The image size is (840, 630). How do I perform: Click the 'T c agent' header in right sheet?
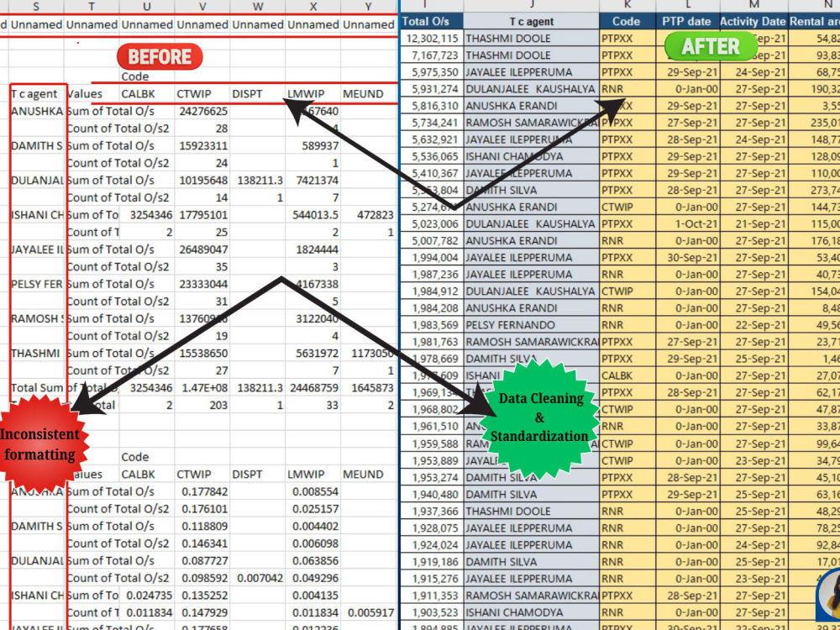click(x=532, y=22)
